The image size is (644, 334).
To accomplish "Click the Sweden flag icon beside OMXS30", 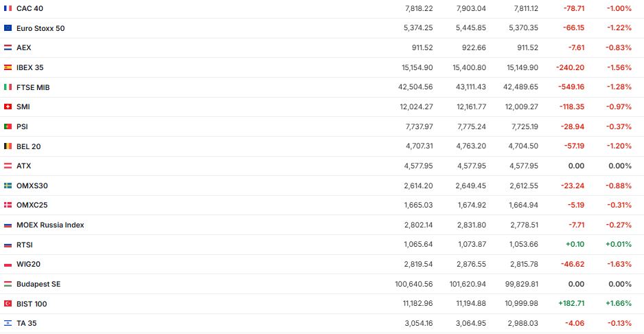I will (x=8, y=186).
